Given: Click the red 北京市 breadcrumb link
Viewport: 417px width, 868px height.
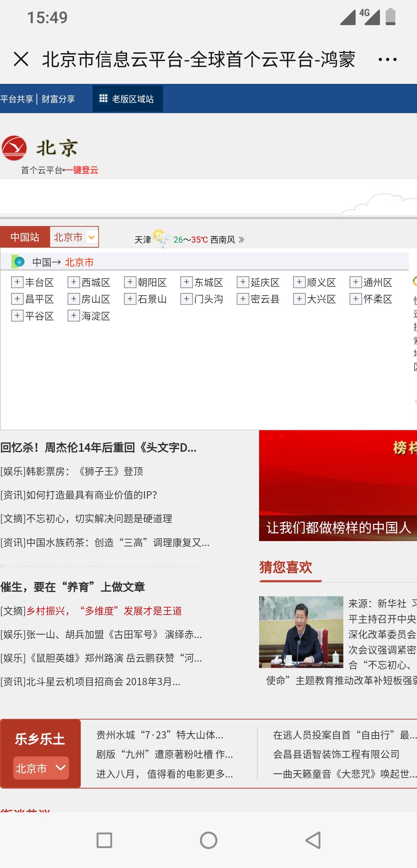Looking at the screenshot, I should click(79, 262).
